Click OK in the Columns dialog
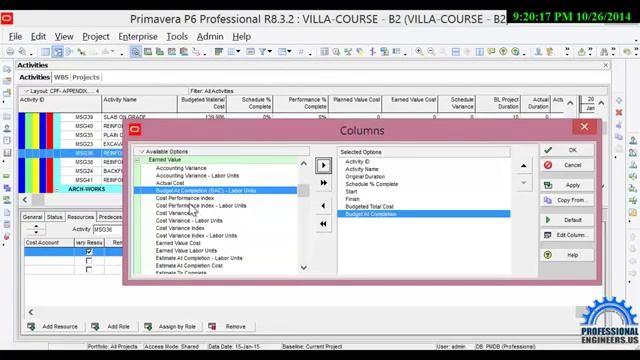This screenshot has width=640, height=360. coord(567,150)
